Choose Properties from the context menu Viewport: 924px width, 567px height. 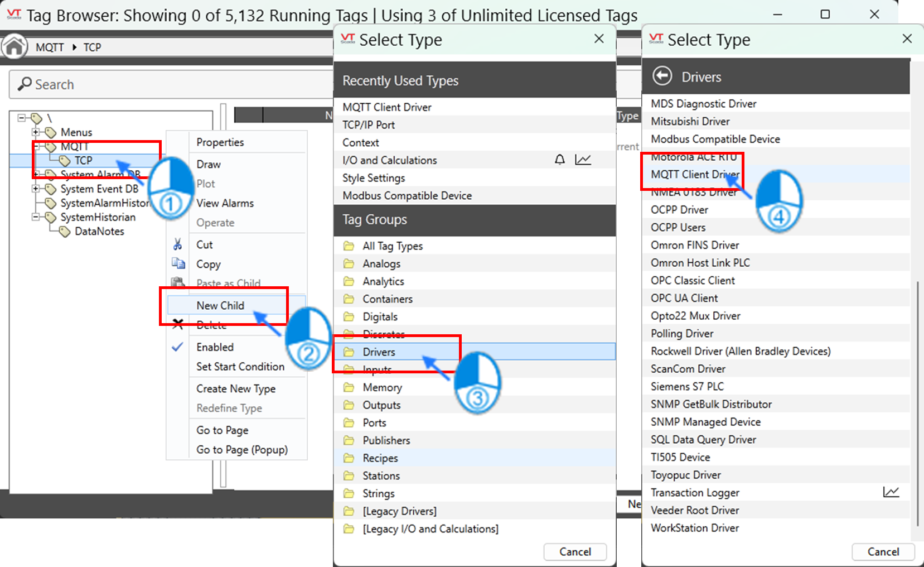[x=220, y=142]
